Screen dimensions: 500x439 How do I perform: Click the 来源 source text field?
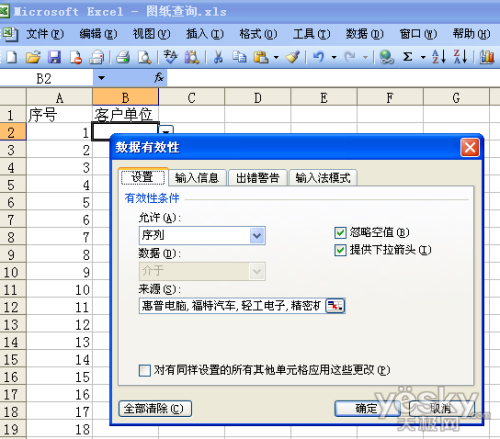click(x=232, y=306)
